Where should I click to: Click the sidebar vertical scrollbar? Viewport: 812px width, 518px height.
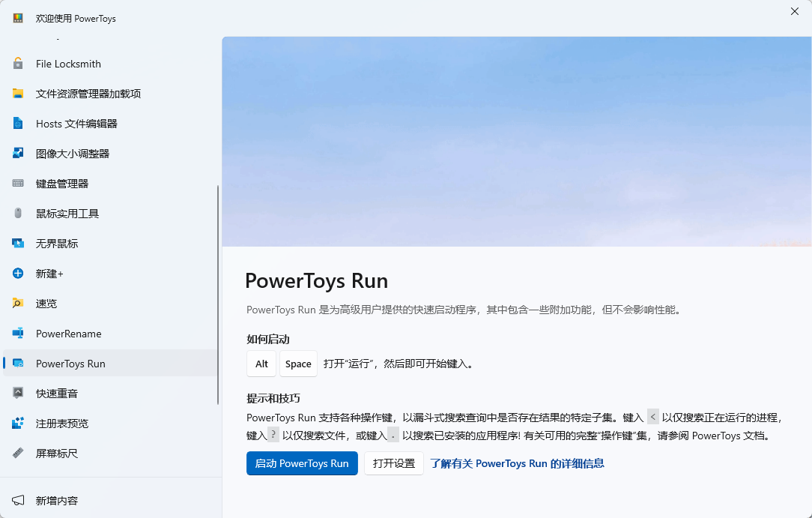[218, 295]
